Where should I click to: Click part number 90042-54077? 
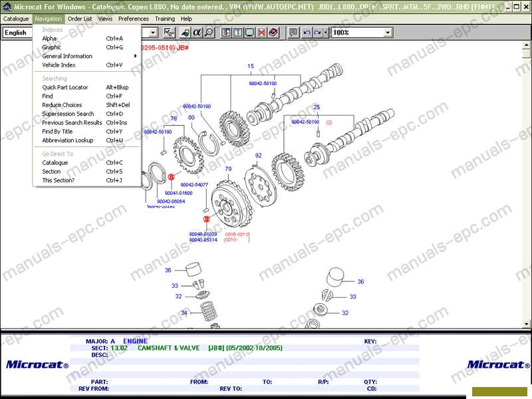[194, 185]
